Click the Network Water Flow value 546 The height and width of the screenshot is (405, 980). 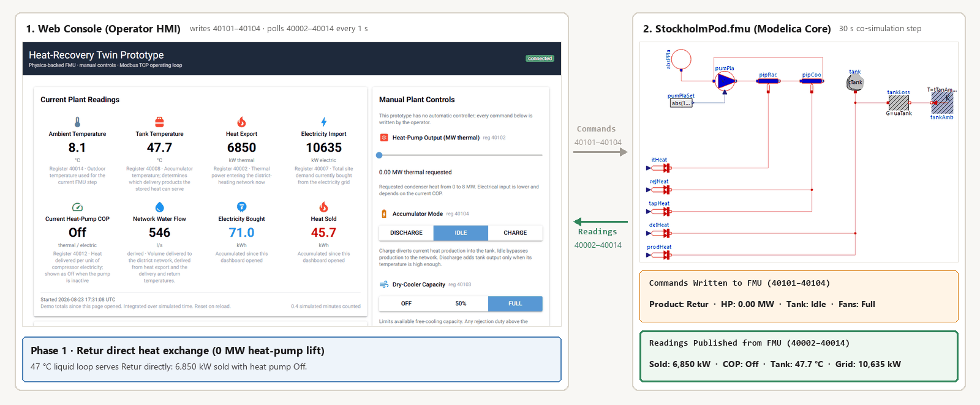pyautogui.click(x=159, y=232)
